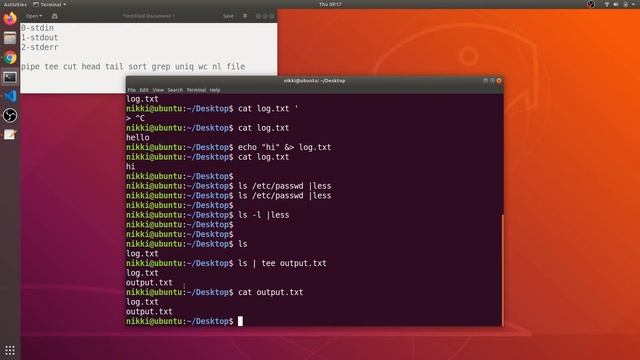Select the Terminal icon in the dock

click(x=10, y=77)
